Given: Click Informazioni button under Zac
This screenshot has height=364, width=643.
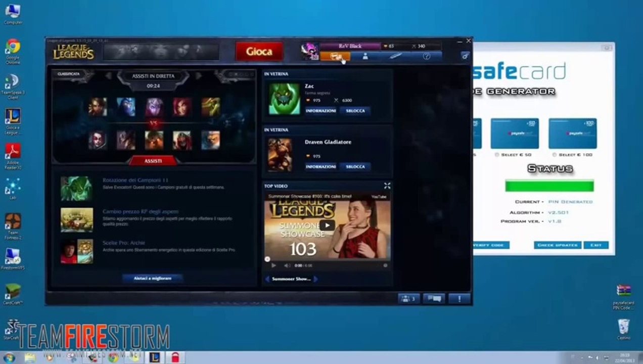Looking at the screenshot, I should point(320,110).
